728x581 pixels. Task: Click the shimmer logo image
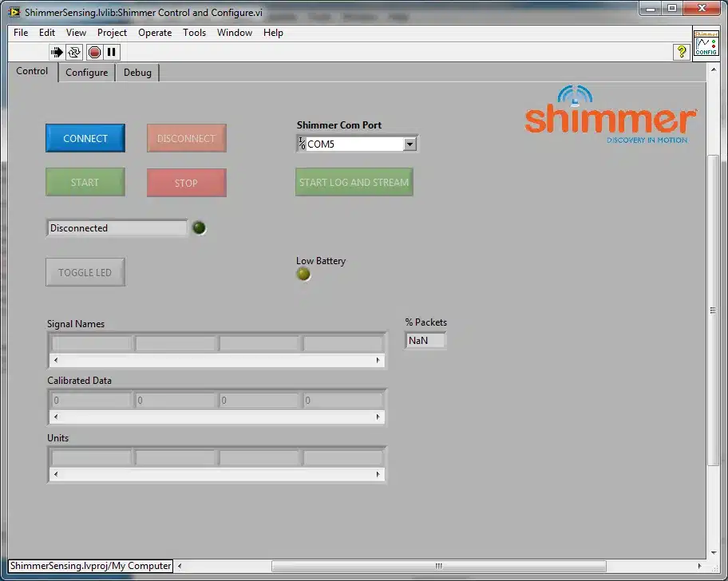(x=610, y=115)
